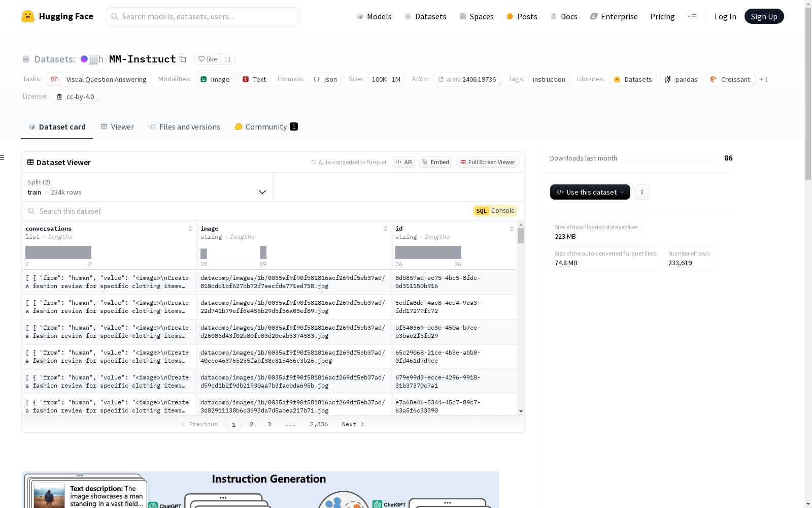
Task: Open the Croissant library tag
Action: (x=730, y=79)
